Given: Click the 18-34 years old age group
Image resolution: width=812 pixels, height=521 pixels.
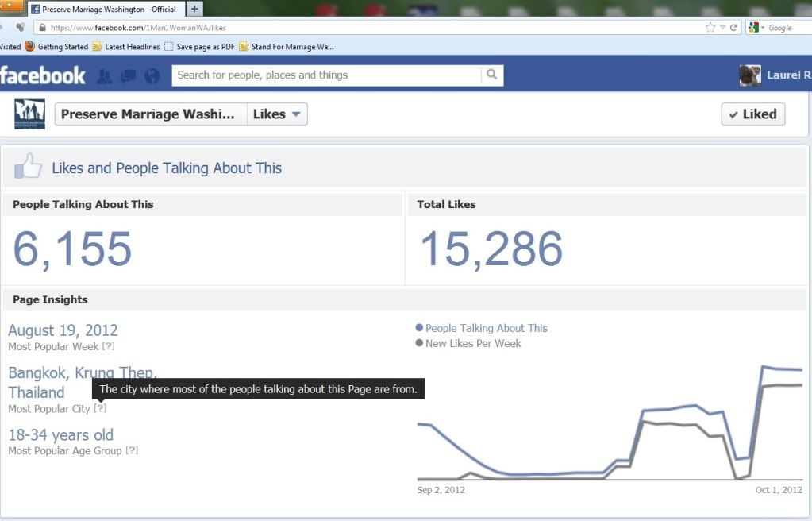Looking at the screenshot, I should click(x=60, y=435).
